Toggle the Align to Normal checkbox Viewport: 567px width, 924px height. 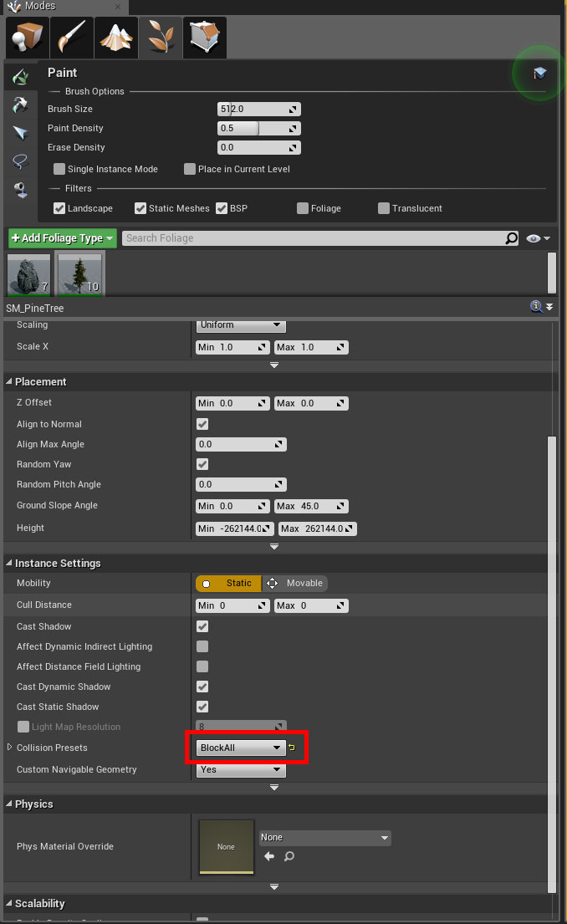coord(202,424)
